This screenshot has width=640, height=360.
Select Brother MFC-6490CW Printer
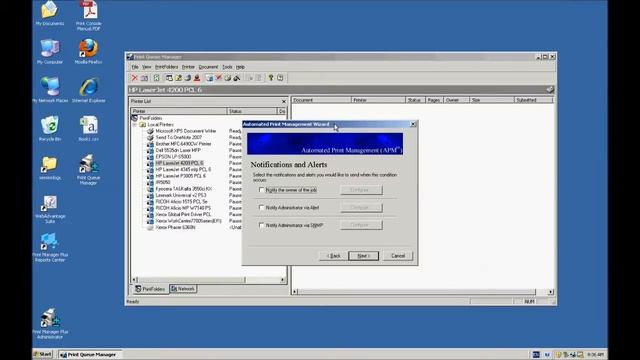click(183, 144)
